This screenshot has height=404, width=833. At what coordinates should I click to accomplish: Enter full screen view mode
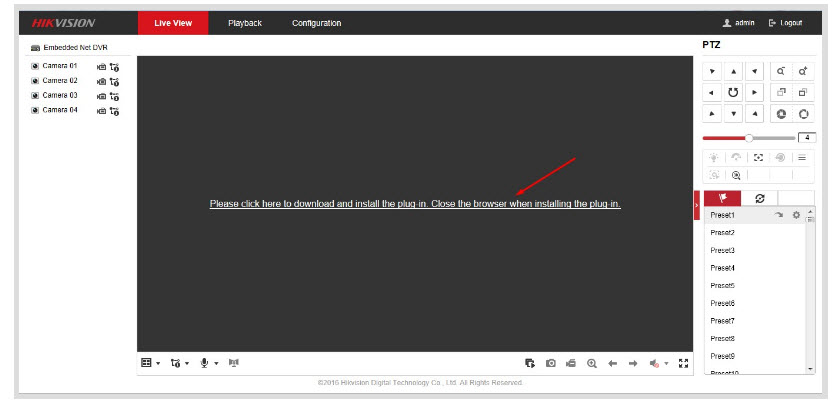pos(684,363)
